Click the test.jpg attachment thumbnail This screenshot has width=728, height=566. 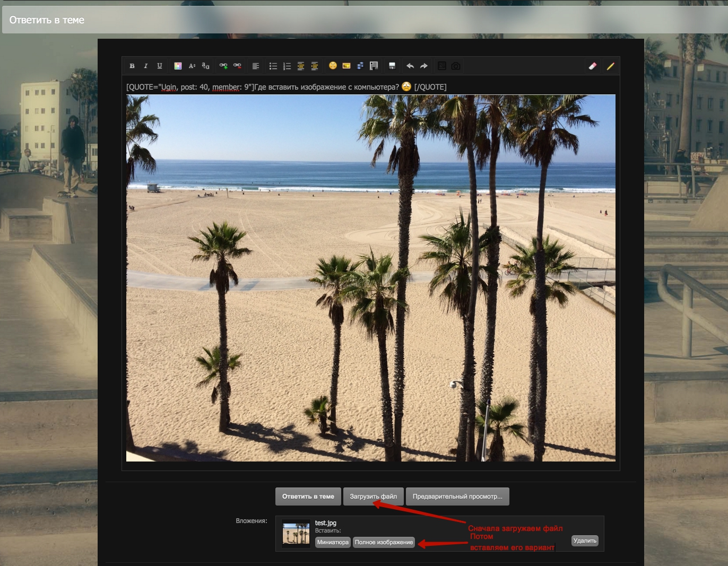coord(296,534)
